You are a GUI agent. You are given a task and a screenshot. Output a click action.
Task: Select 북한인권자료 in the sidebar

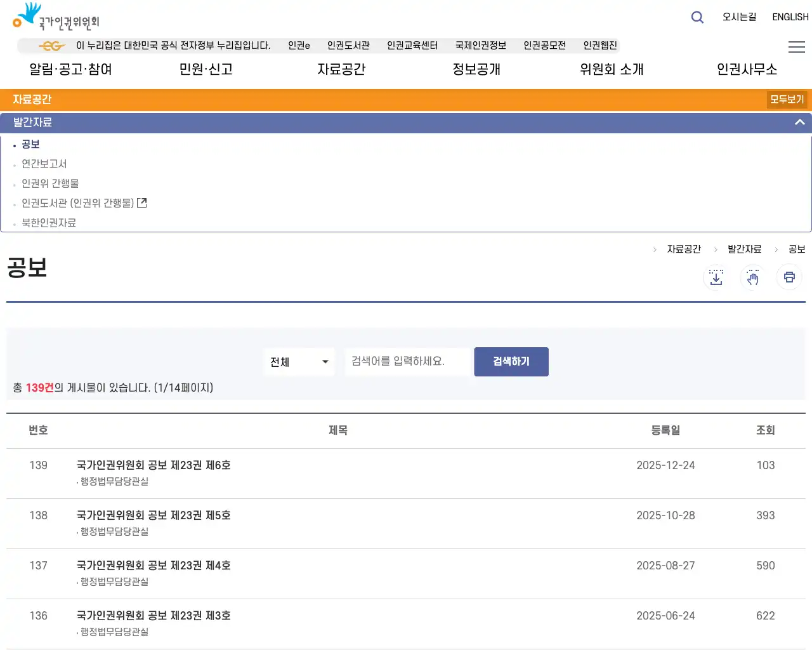[48, 223]
